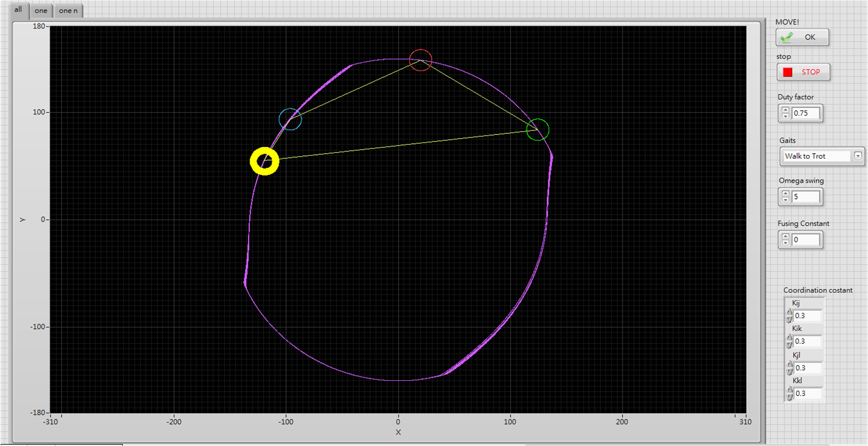Increment the Fusing Constant value
Viewport: 868px width, 446px height.
click(786, 236)
